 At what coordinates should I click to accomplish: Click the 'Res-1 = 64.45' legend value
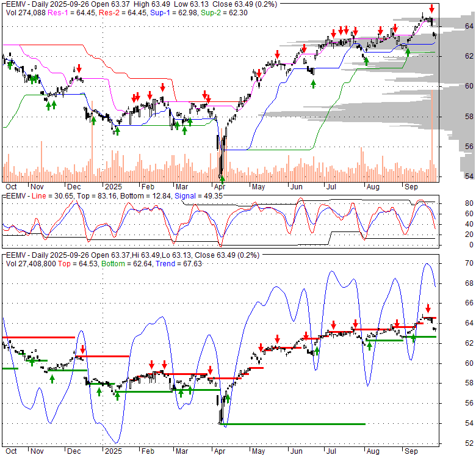point(71,13)
